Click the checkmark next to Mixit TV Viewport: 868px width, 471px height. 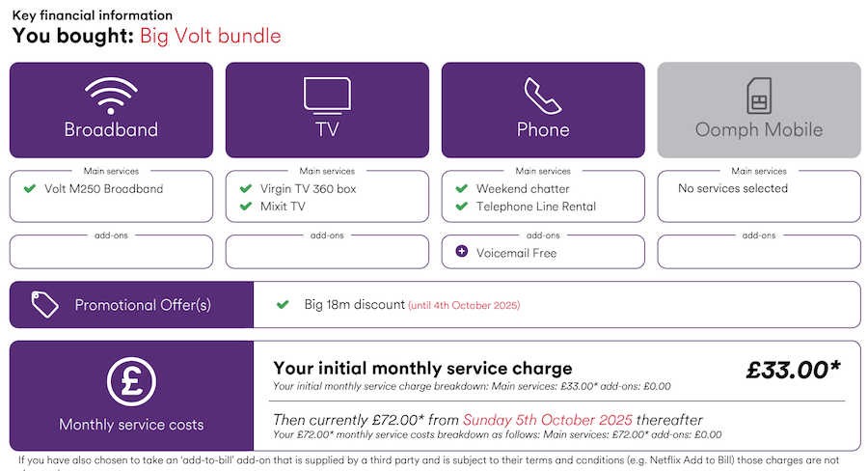pyautogui.click(x=246, y=207)
